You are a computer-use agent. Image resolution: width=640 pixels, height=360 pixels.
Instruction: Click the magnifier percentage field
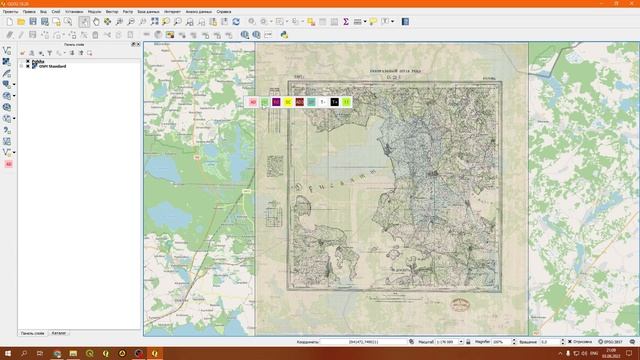(x=501, y=342)
